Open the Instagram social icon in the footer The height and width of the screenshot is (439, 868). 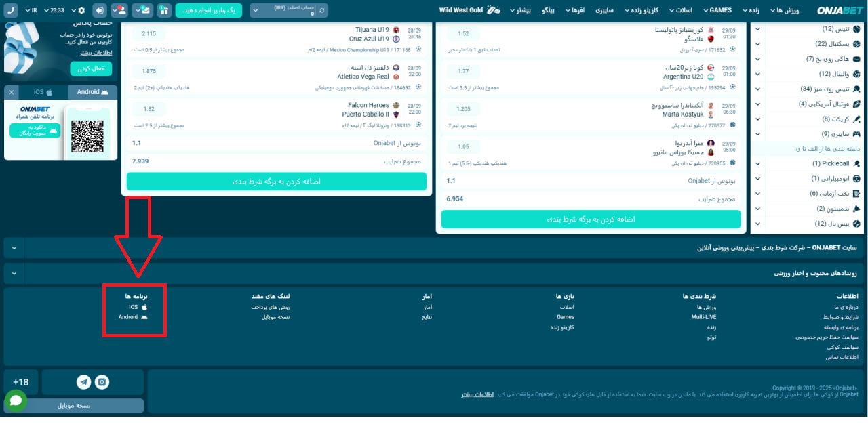(x=102, y=382)
